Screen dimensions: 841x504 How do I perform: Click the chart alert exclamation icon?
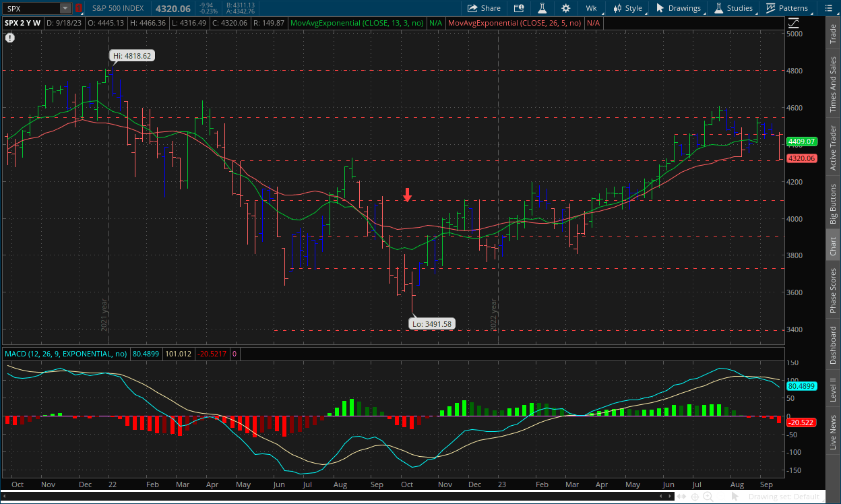(x=10, y=38)
